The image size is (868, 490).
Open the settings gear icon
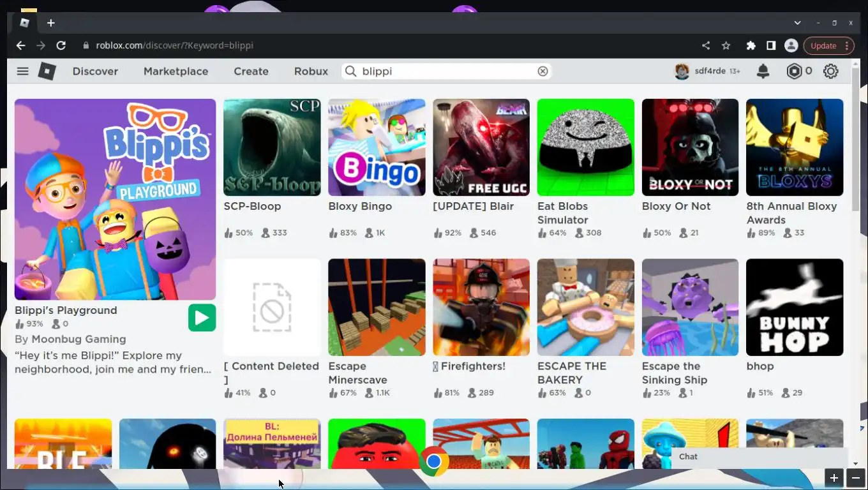830,71
